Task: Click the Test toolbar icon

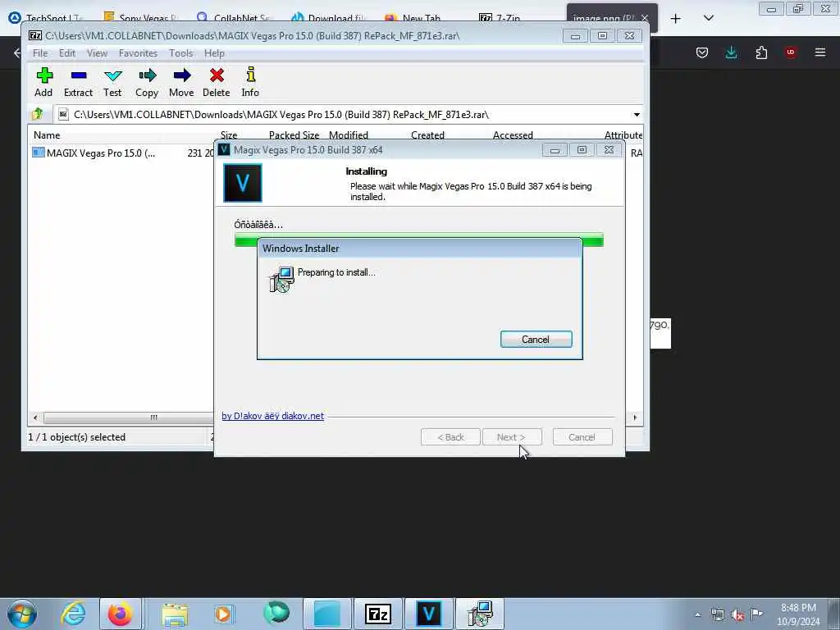Action: 112,82
